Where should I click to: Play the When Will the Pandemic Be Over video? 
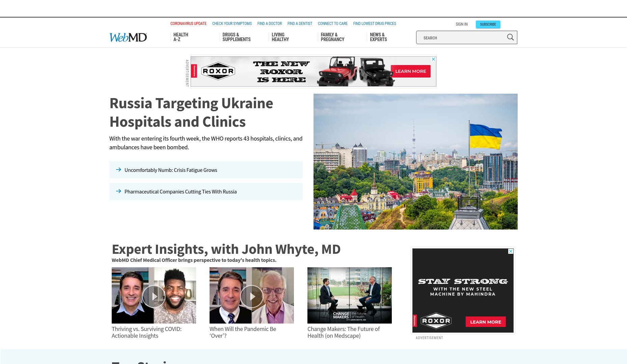point(252,296)
